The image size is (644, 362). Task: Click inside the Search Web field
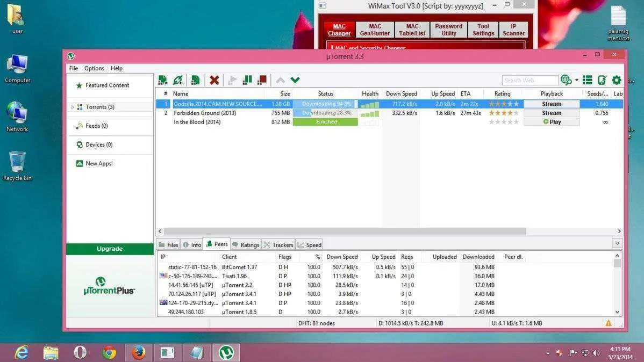530,81
